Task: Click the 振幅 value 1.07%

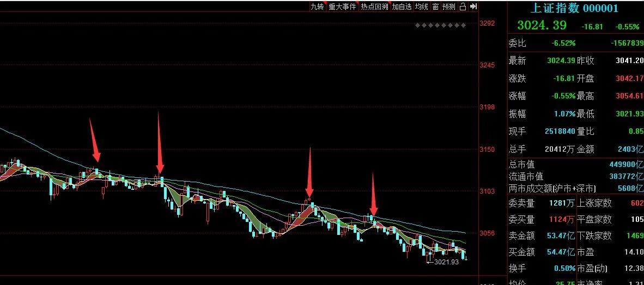Action: coord(564,114)
